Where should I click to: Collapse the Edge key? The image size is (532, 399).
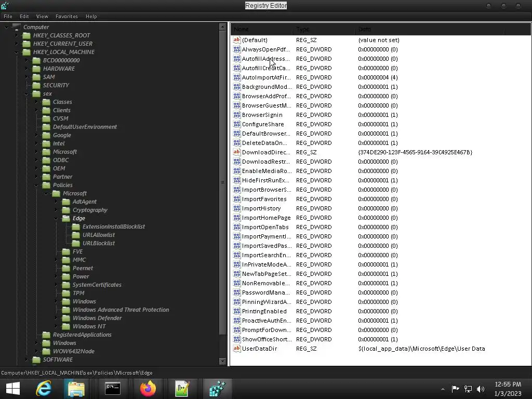(56, 218)
